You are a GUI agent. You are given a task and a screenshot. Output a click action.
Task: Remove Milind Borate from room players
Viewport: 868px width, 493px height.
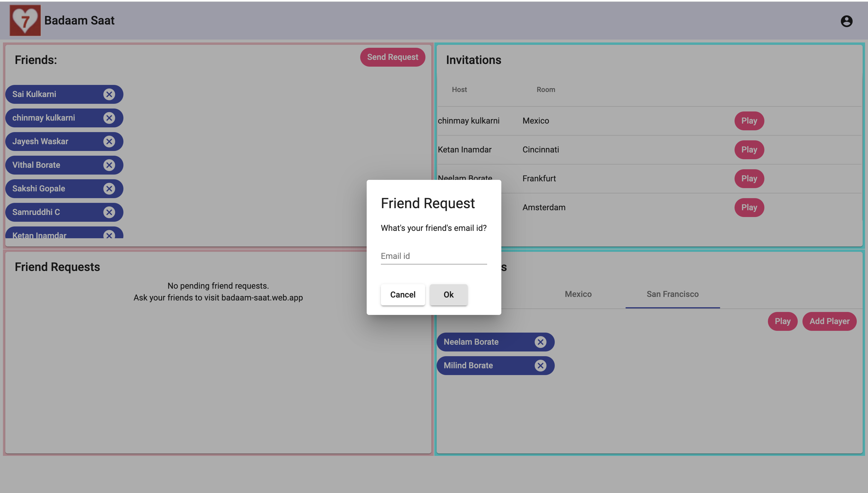coord(540,366)
